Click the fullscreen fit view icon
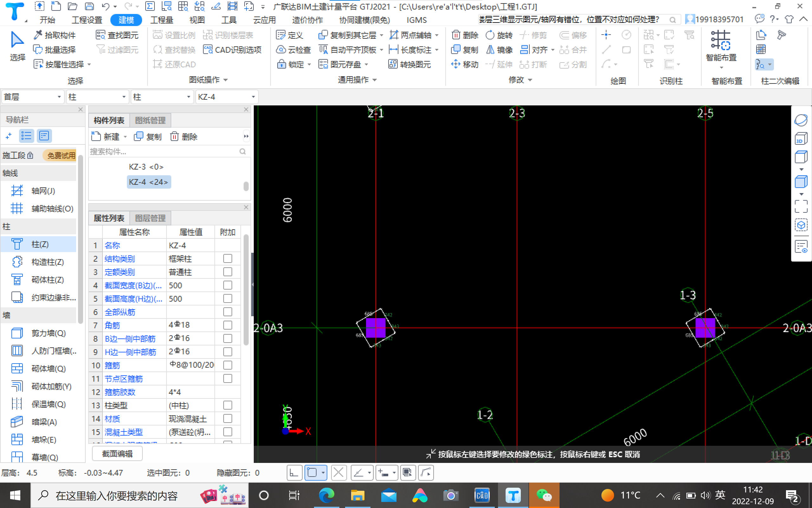 click(x=801, y=206)
